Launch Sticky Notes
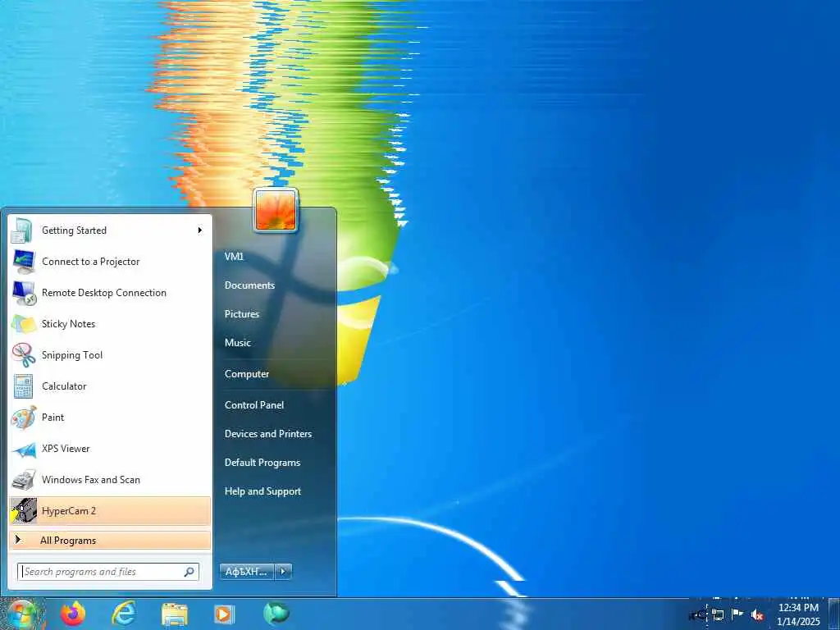This screenshot has width=840, height=630. click(110, 323)
